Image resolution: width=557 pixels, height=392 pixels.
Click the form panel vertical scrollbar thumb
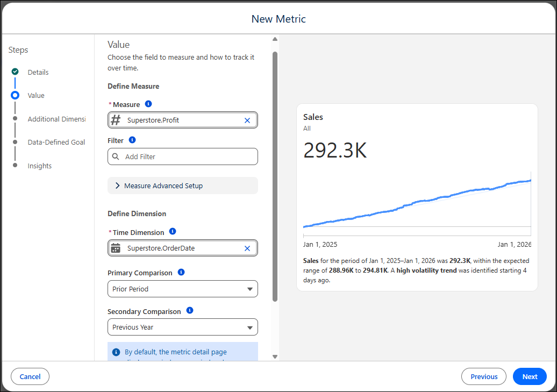(x=275, y=176)
